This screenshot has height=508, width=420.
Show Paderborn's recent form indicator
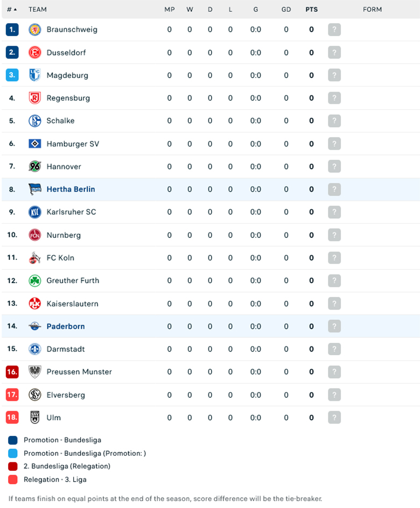coord(334,326)
